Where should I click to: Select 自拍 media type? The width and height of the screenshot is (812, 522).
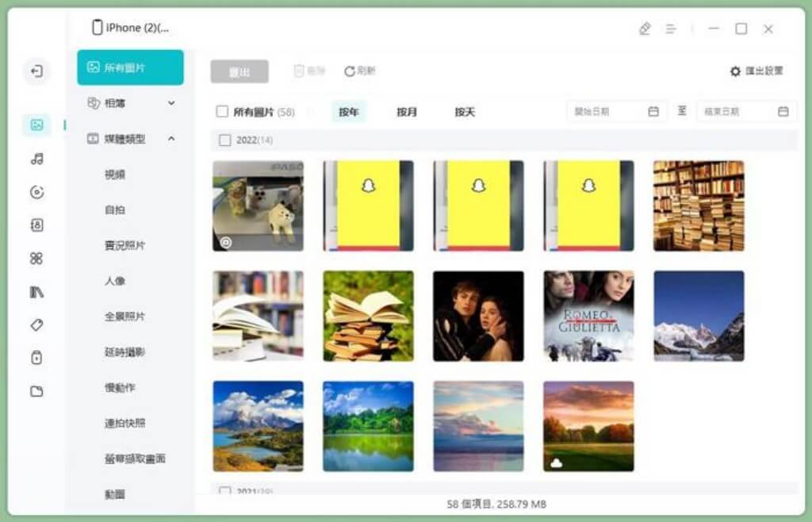click(x=115, y=209)
